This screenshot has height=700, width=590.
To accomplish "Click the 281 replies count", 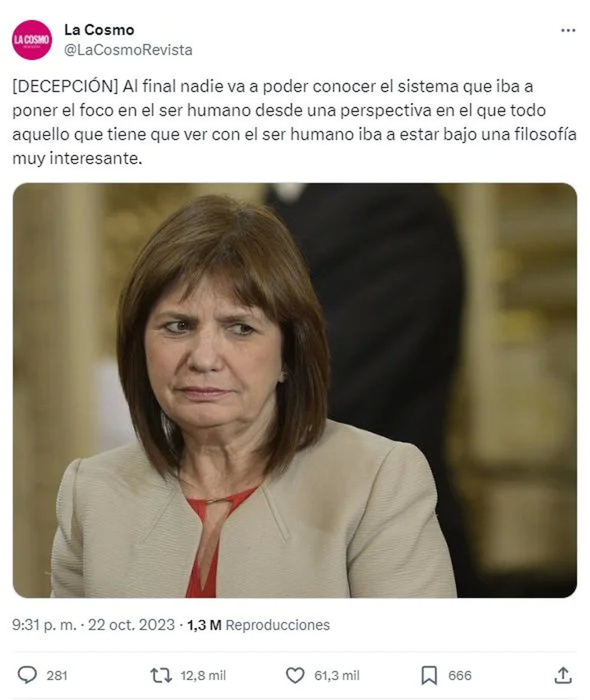I will point(57,676).
